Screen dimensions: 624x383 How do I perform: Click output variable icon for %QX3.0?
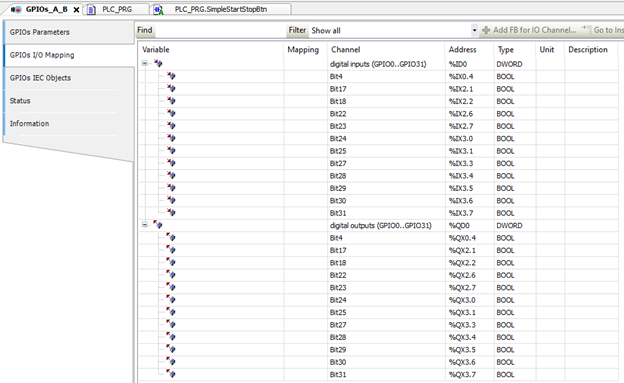(x=171, y=299)
